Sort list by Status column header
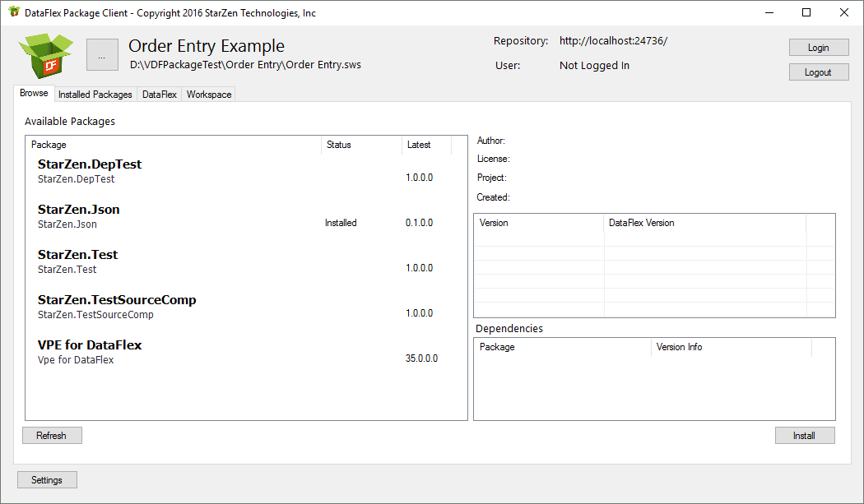Image resolution: width=864 pixels, height=504 pixels. 361,145
